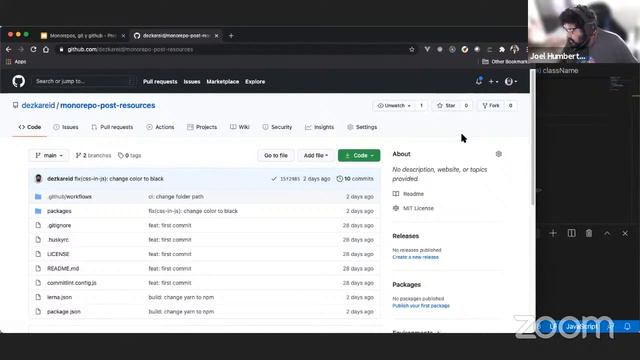Open the lerna.json file
This screenshot has width=640, height=360.
60,297
